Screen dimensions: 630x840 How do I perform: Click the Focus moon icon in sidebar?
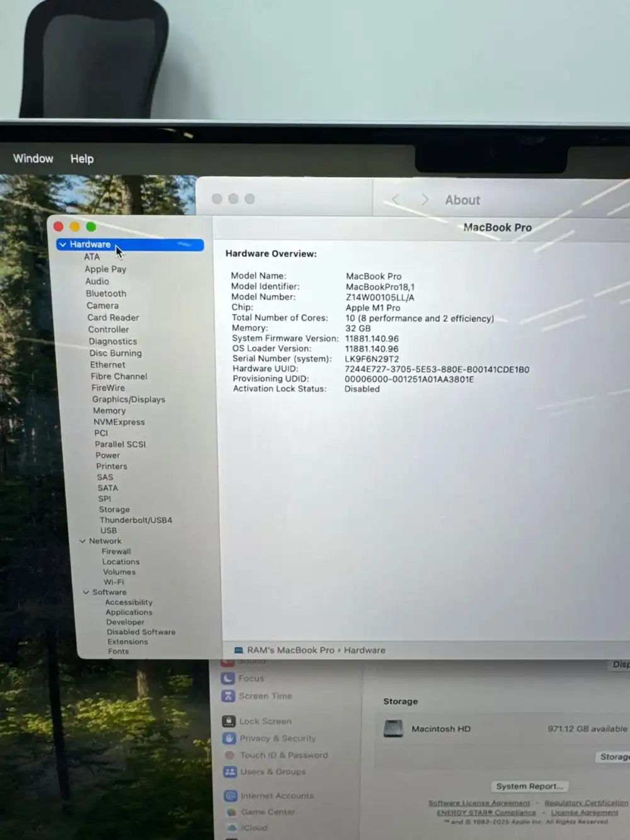pyautogui.click(x=228, y=679)
